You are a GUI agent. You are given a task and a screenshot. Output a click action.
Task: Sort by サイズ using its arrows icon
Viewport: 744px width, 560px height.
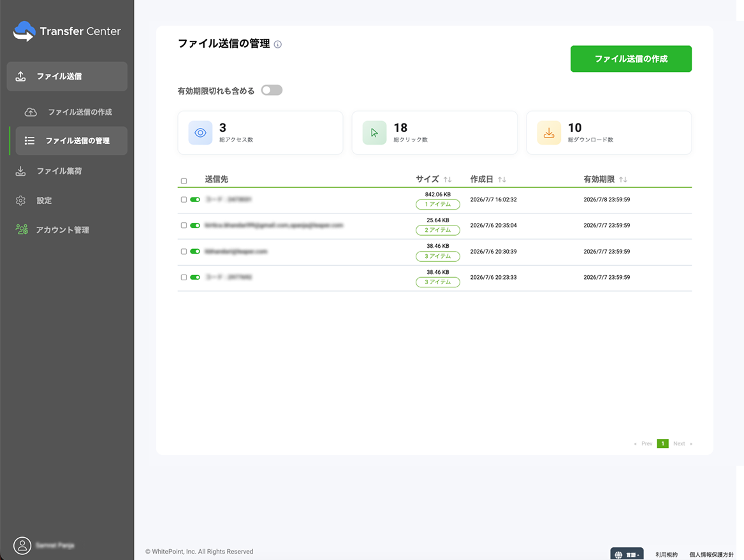click(x=448, y=180)
